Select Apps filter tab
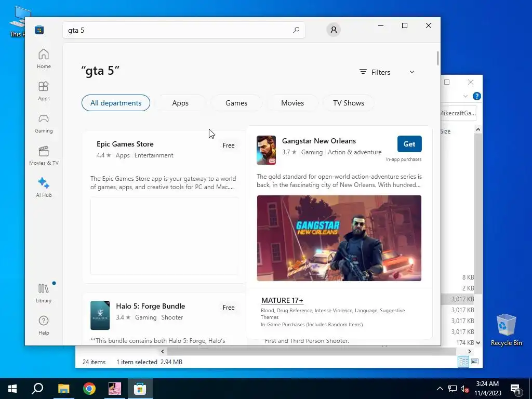 tap(180, 103)
